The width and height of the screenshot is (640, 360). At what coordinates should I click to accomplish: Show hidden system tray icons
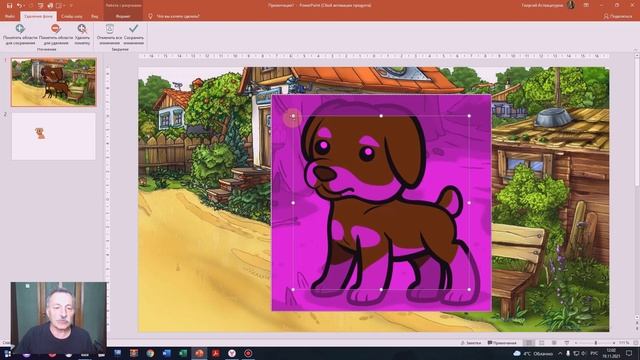[560, 353]
